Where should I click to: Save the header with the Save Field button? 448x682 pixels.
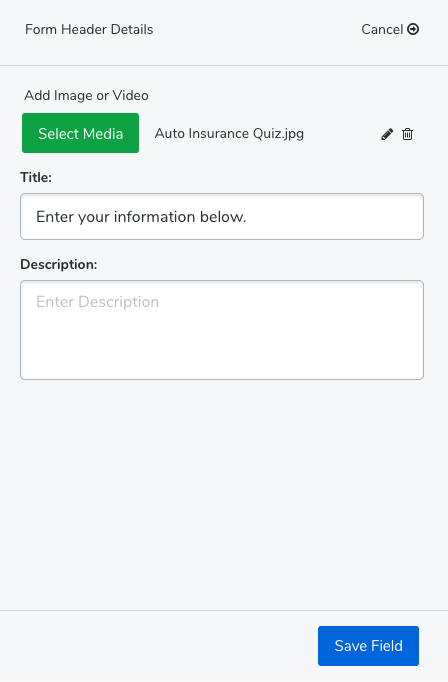click(x=368, y=646)
